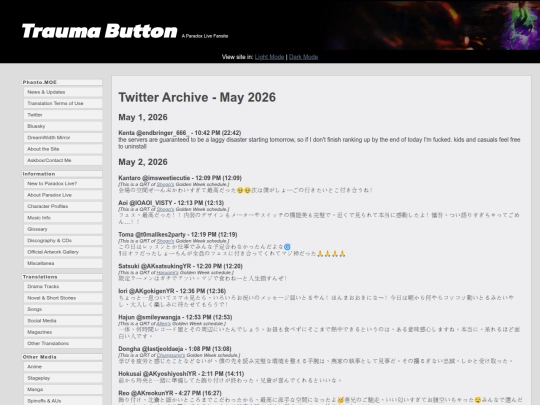Open Miscellanea page

pos(63,263)
